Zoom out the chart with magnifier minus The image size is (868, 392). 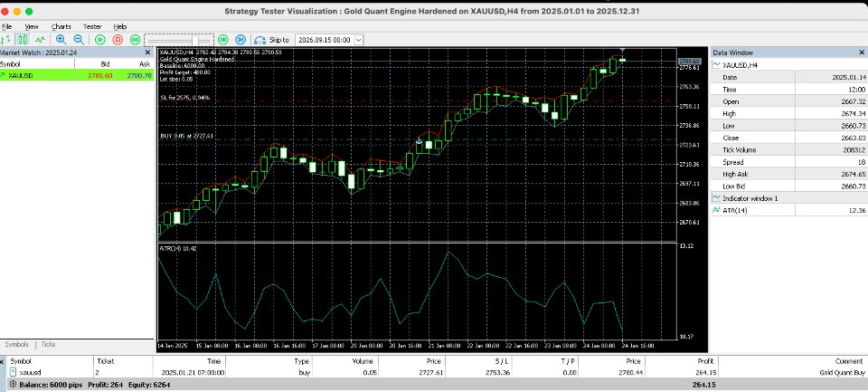tap(79, 39)
